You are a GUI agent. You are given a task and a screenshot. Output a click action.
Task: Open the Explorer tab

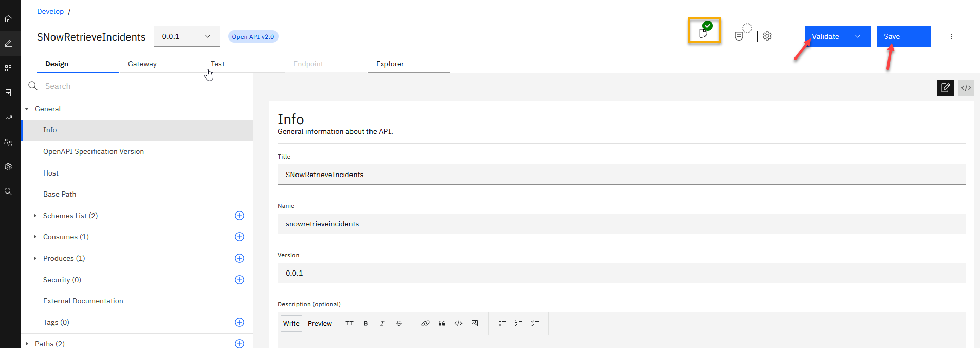pos(390,64)
